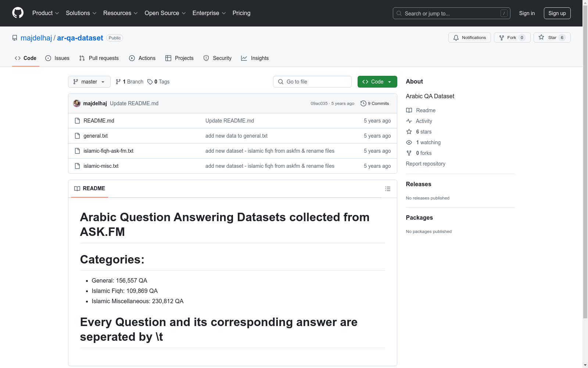The width and height of the screenshot is (588, 368).
Task: Open the Pull requests tab
Action: [x=99, y=58]
